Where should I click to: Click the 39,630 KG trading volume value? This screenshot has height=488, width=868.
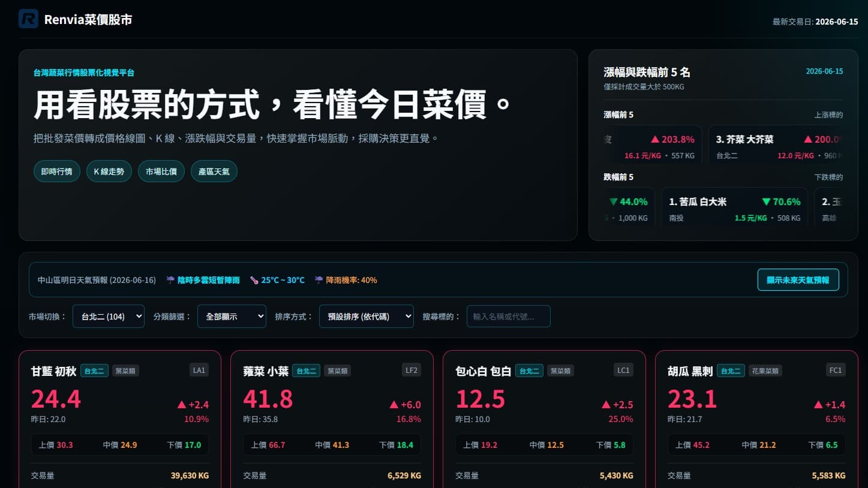(190, 475)
